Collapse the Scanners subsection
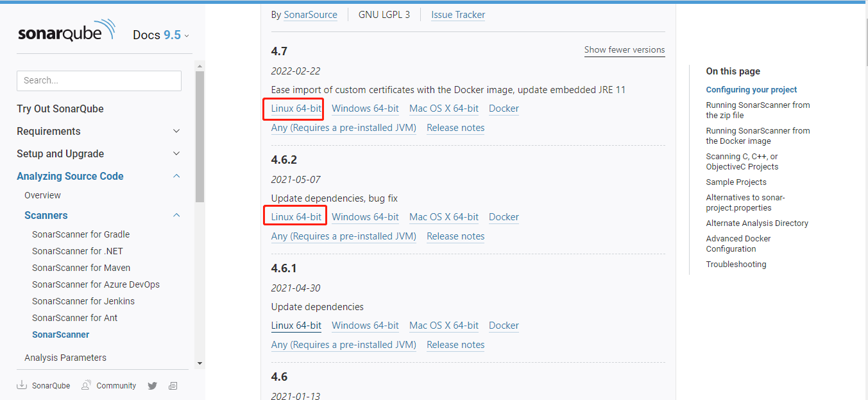This screenshot has height=400, width=868. (103, 215)
